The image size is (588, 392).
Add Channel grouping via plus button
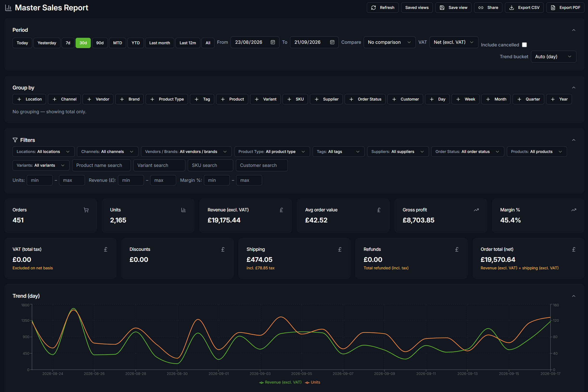click(x=64, y=99)
